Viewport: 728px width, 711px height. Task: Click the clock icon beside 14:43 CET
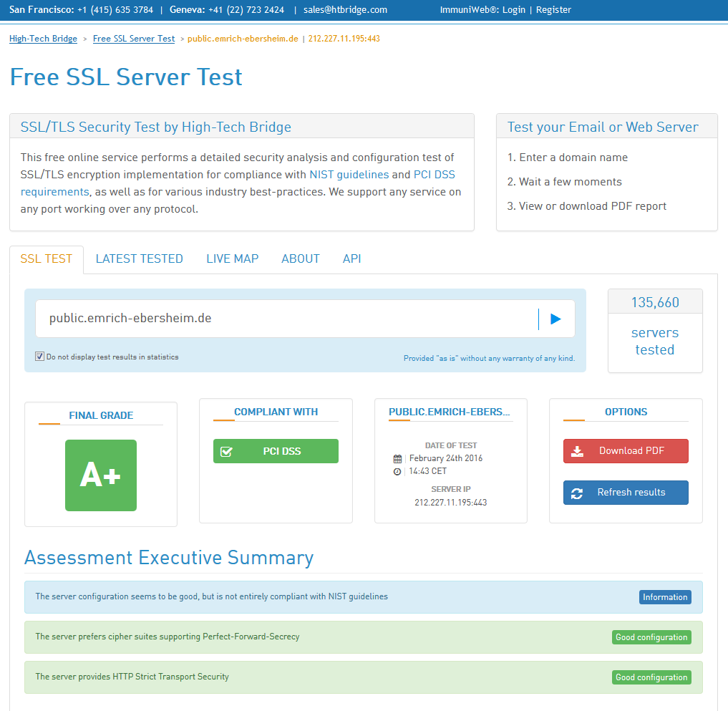(397, 472)
